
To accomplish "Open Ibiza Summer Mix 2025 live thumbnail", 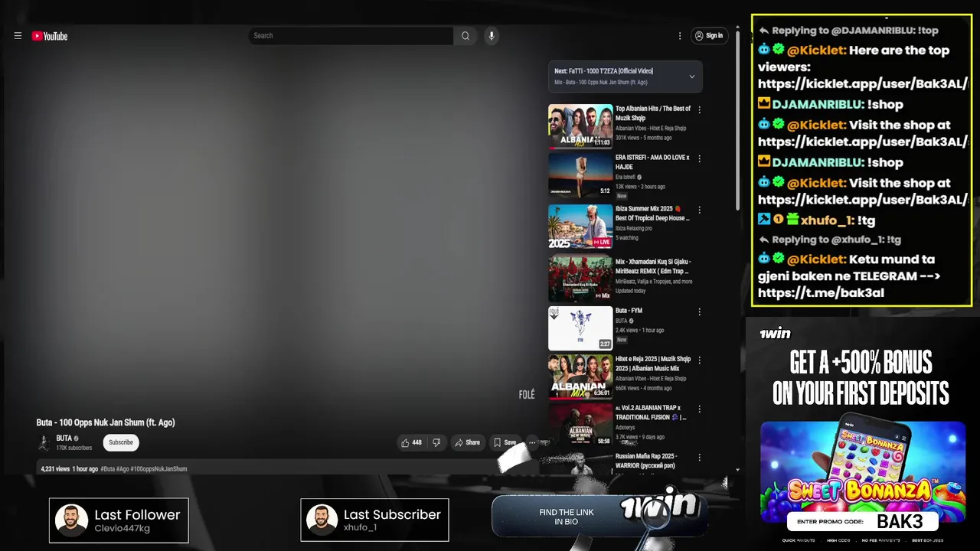I will pyautogui.click(x=580, y=227).
